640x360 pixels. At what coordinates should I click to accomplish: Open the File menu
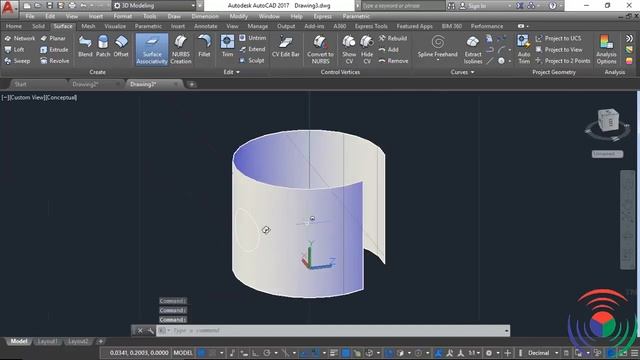point(30,16)
